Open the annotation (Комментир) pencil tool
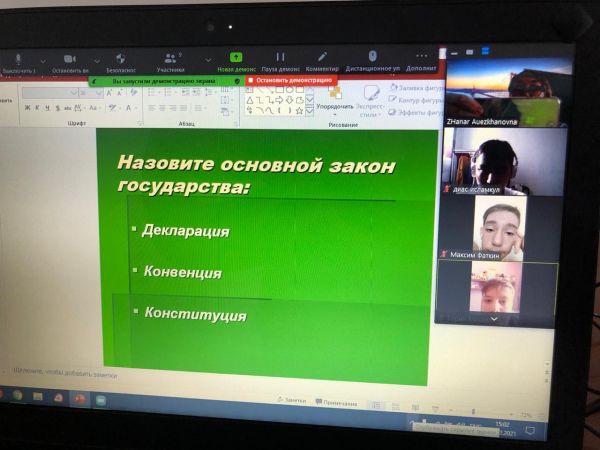The image size is (600, 450). pos(322,57)
